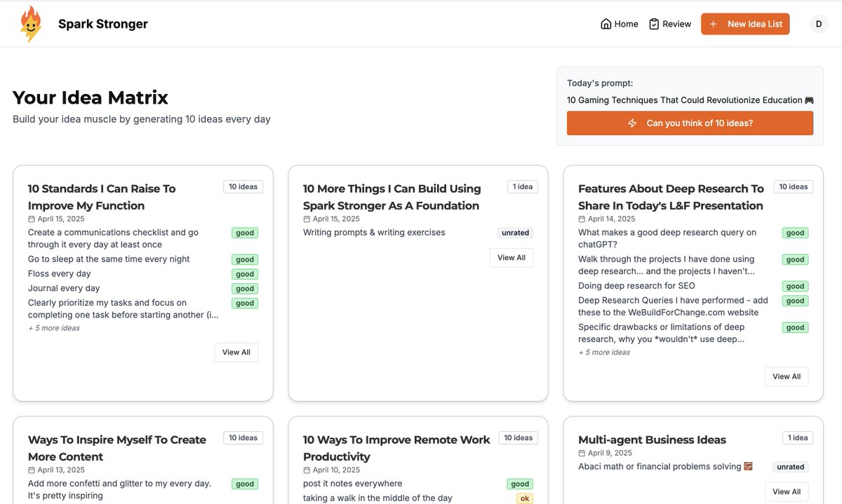Click the sparkle icon on the prompt button
Viewport: 842px width, 504px height.
pos(631,123)
